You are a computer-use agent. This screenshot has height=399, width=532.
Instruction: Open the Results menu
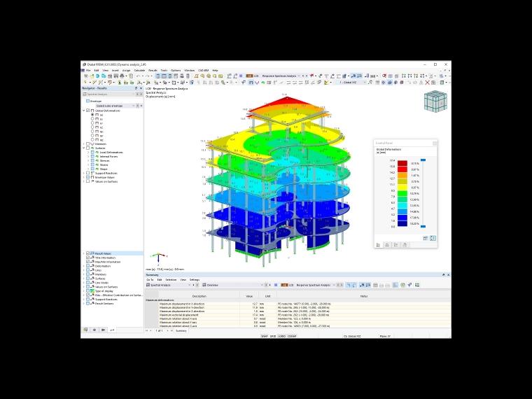pyautogui.click(x=153, y=70)
